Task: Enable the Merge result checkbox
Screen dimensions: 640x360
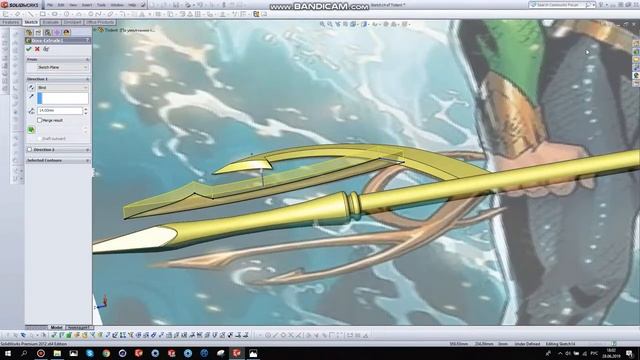Action: click(x=40, y=120)
